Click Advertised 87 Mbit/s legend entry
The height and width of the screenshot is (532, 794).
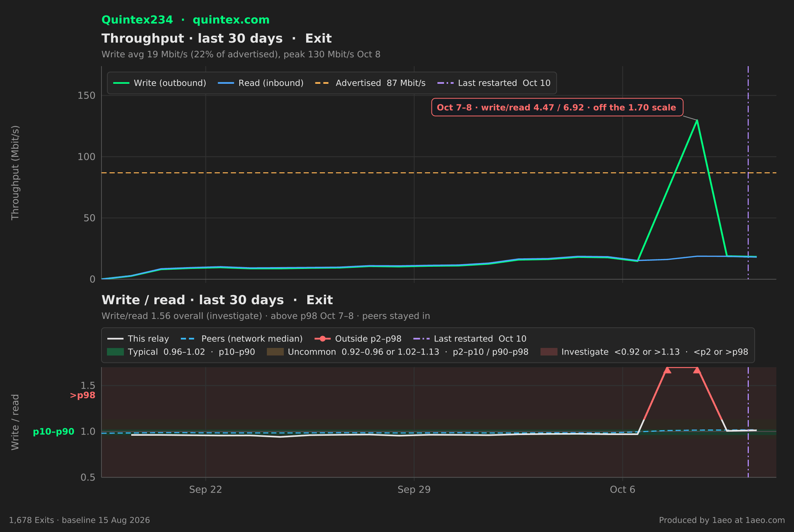370,83
